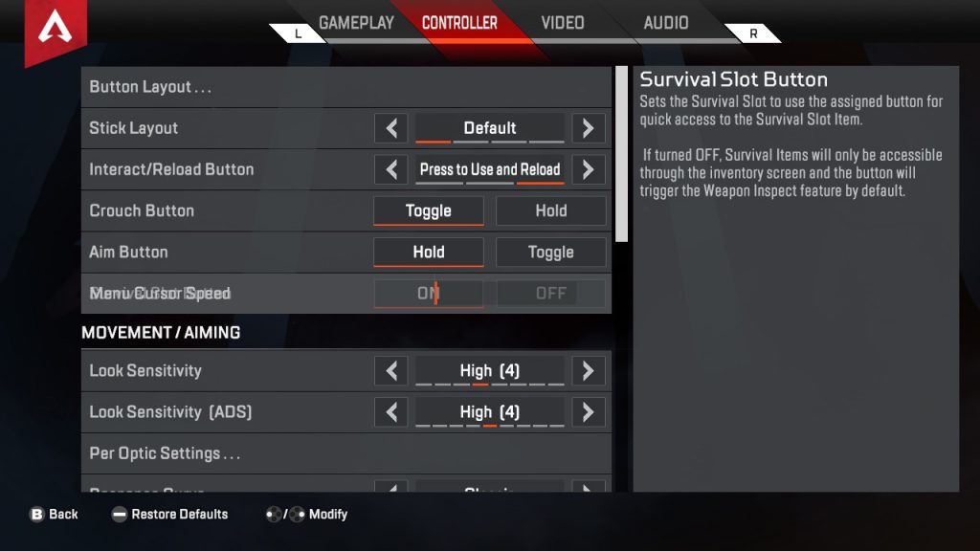980x551 pixels.
Task: Click the Look Sensitivity level bar
Action: [x=490, y=384]
